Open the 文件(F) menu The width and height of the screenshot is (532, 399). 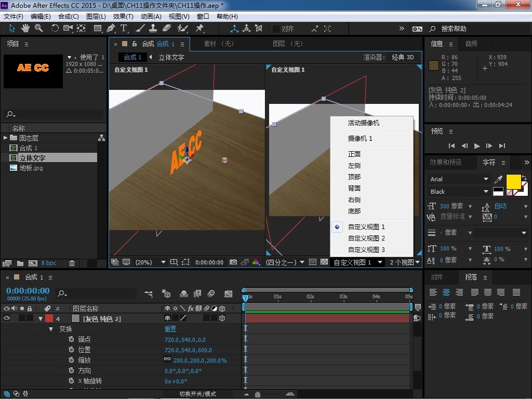13,16
